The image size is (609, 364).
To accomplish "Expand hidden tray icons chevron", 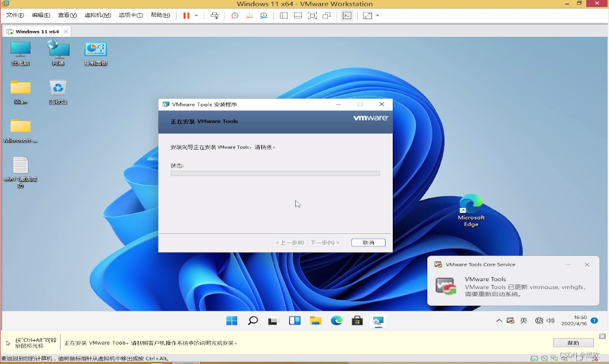I will tap(499, 321).
